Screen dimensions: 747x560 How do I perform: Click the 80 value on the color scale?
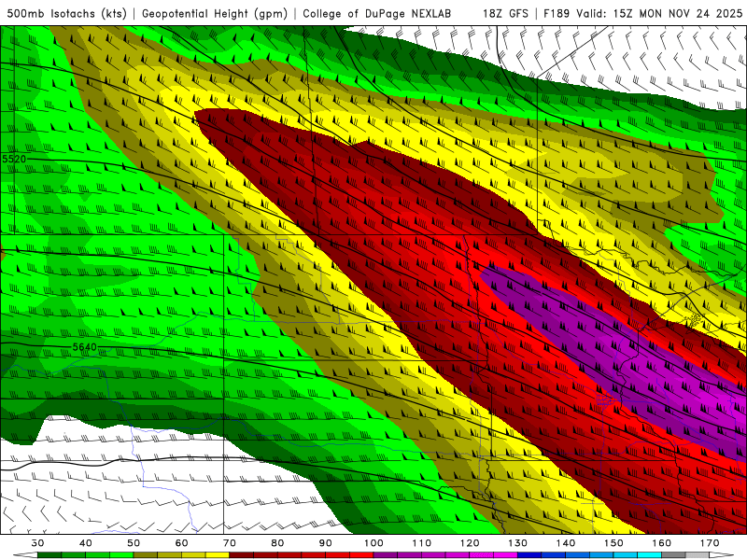pos(277,543)
